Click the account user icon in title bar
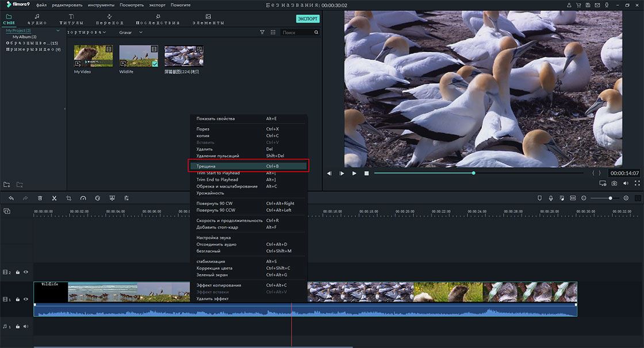The height and width of the screenshot is (348, 644). click(x=569, y=5)
